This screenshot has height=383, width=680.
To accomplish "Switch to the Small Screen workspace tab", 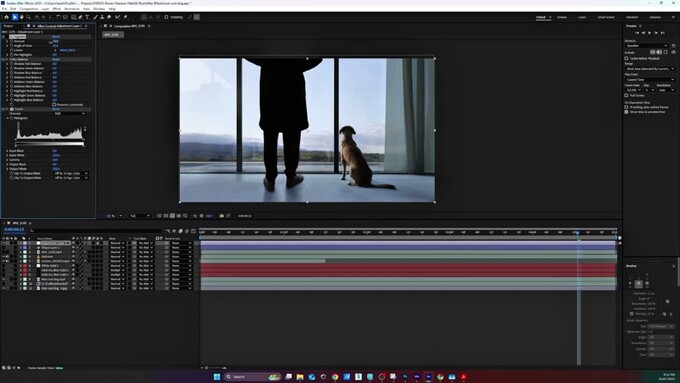I will pos(606,17).
